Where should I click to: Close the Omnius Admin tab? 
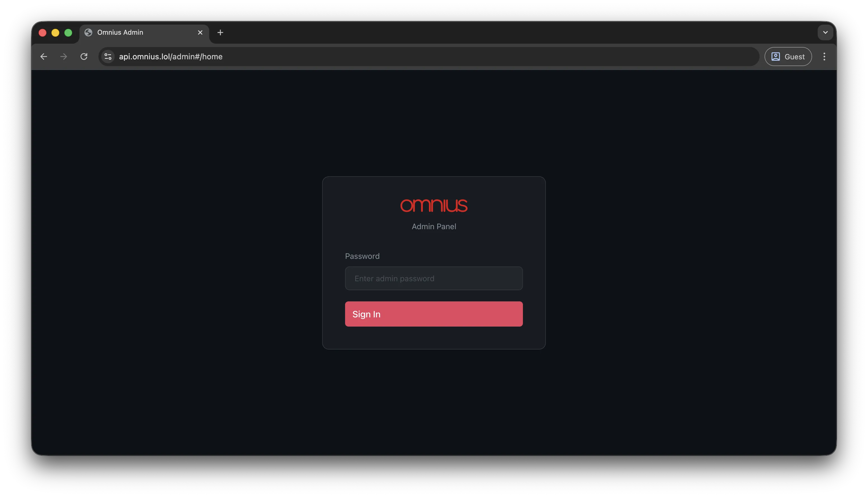tap(200, 32)
